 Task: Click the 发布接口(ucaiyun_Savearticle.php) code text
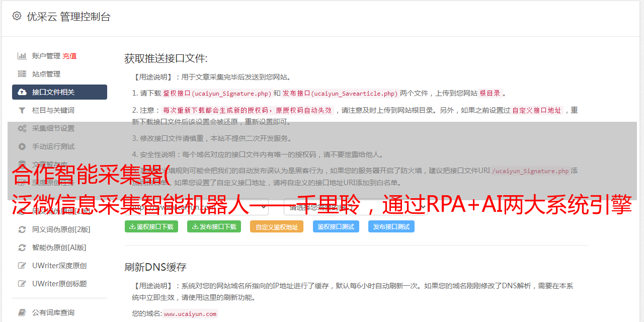pos(340,94)
